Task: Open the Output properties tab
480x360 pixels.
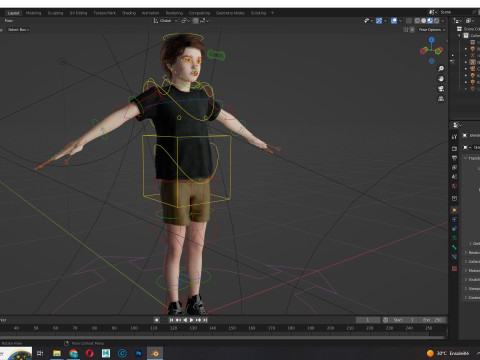Action: pyautogui.click(x=454, y=158)
